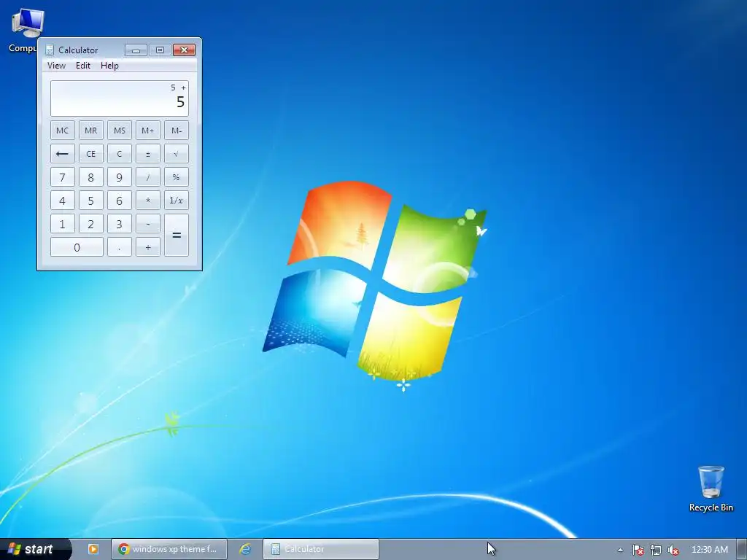Click digit 1 on the calculator
The height and width of the screenshot is (560, 747).
click(x=63, y=224)
